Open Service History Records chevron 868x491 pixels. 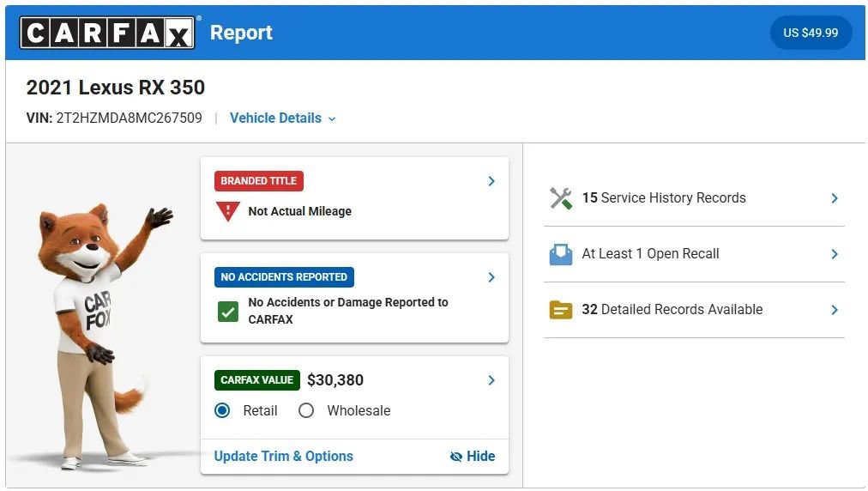[835, 198]
